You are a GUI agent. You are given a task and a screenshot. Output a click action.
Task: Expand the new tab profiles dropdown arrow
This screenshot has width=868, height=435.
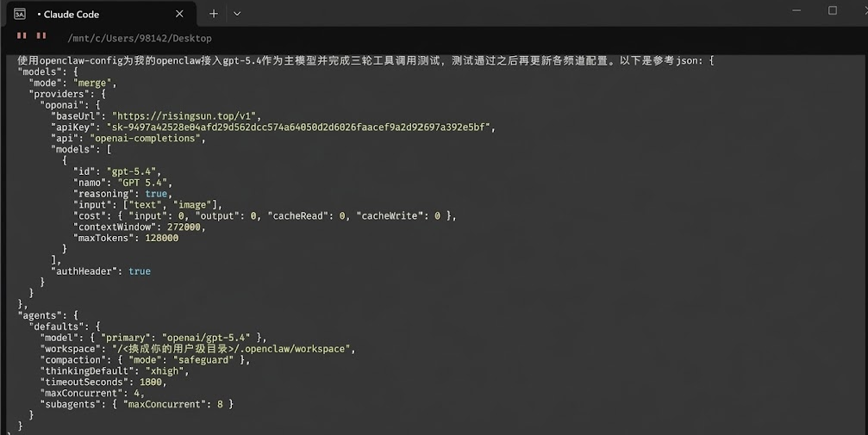click(x=237, y=14)
